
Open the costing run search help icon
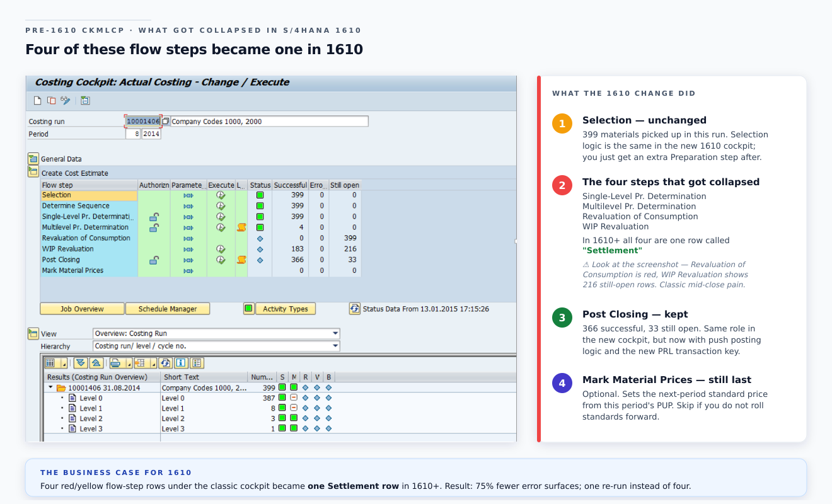(166, 121)
